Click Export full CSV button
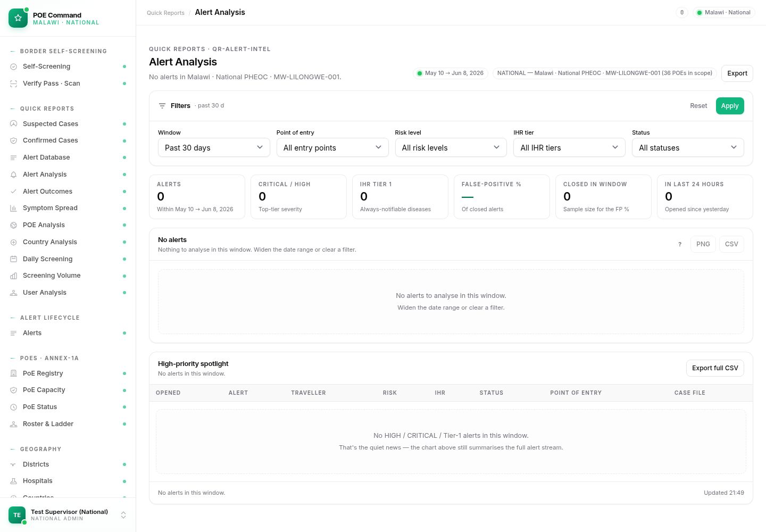 pos(715,368)
